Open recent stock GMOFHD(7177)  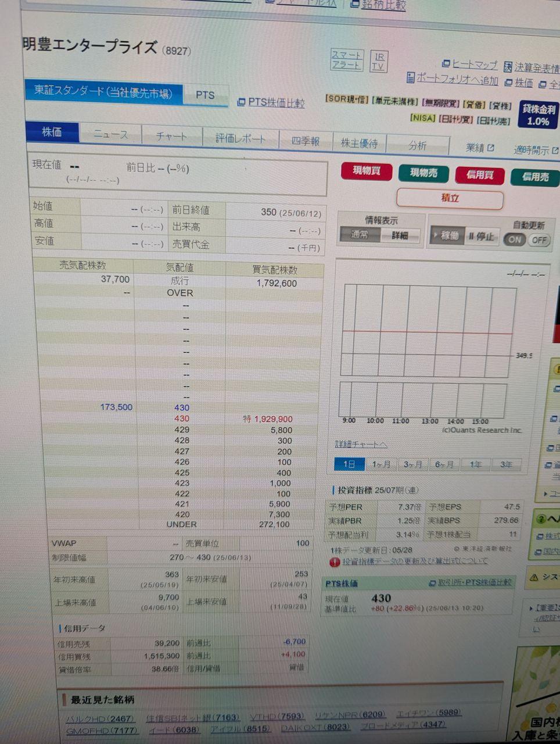[102, 730]
